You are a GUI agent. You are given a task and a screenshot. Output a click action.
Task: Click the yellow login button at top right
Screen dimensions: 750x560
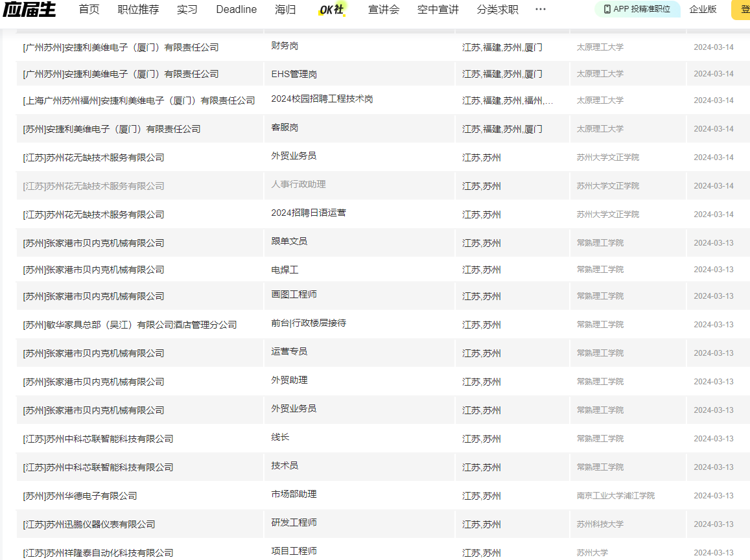click(742, 10)
